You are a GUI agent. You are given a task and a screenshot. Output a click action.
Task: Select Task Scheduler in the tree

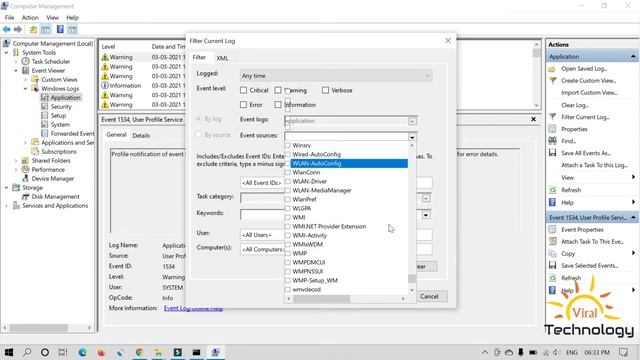(x=51, y=62)
